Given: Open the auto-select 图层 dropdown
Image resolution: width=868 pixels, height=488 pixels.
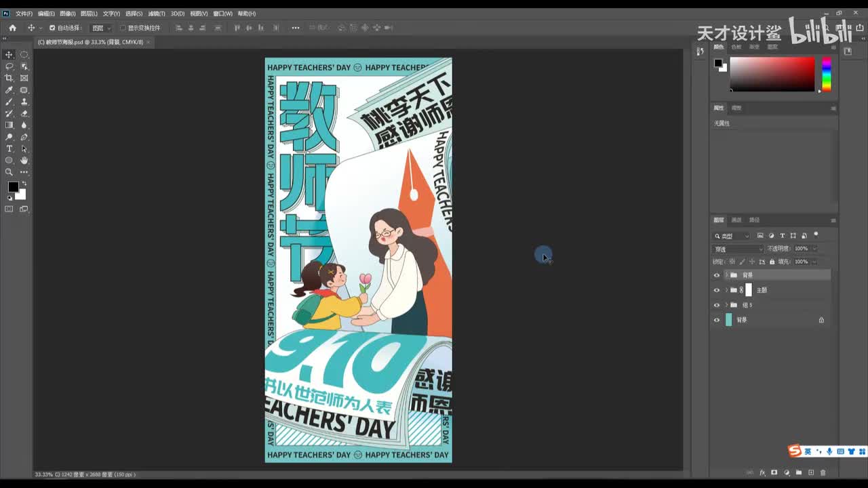Looking at the screenshot, I should point(101,28).
